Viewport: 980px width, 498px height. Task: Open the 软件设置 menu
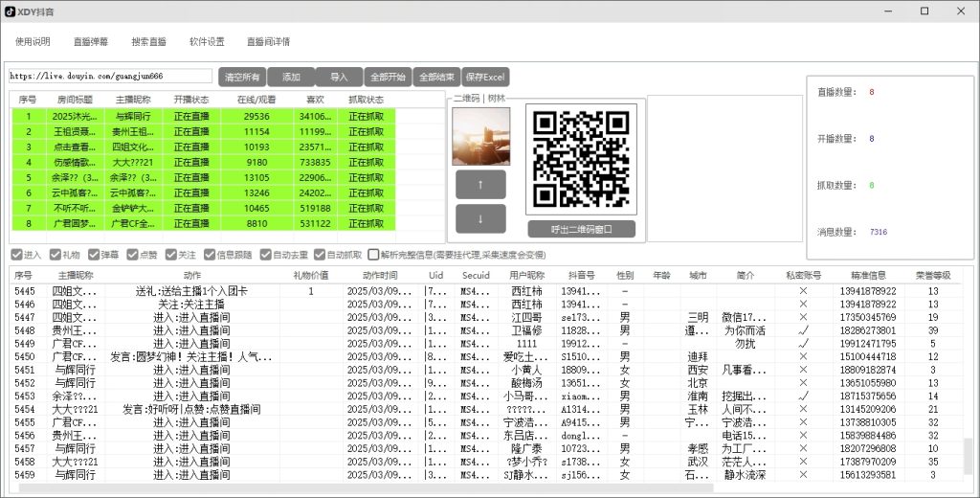click(207, 42)
